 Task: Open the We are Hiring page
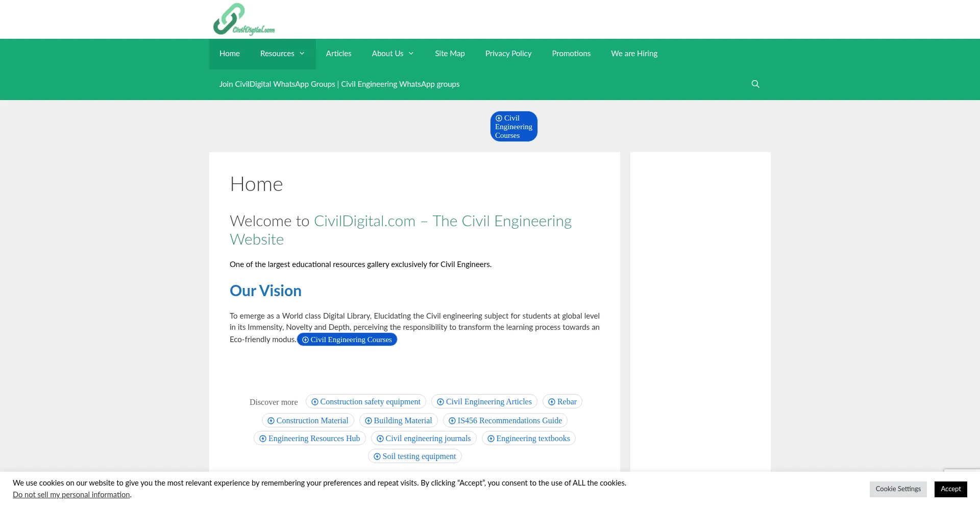tap(634, 54)
